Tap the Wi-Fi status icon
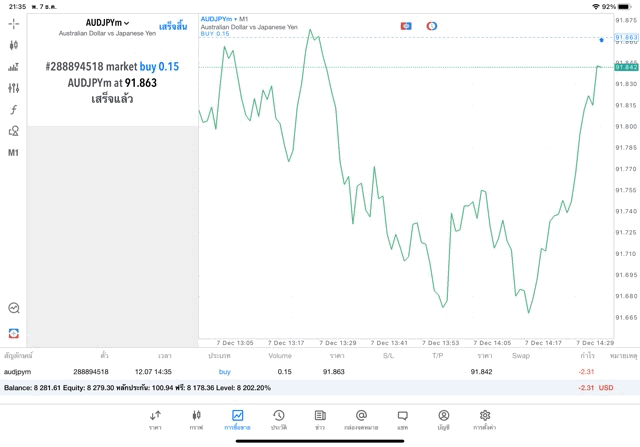The width and height of the screenshot is (640, 447). point(596,7)
